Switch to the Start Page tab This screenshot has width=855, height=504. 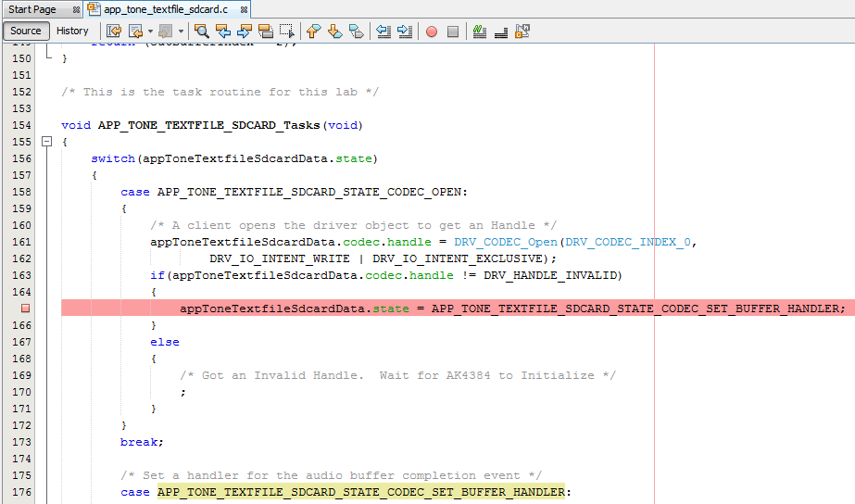(32, 9)
